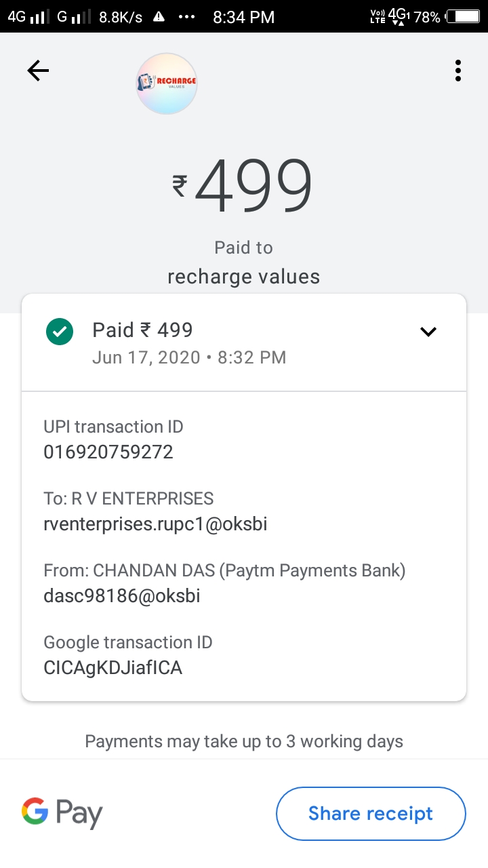This screenshot has width=488, height=868.
Task: Tap the Google Pay logo
Action: pyautogui.click(x=62, y=812)
